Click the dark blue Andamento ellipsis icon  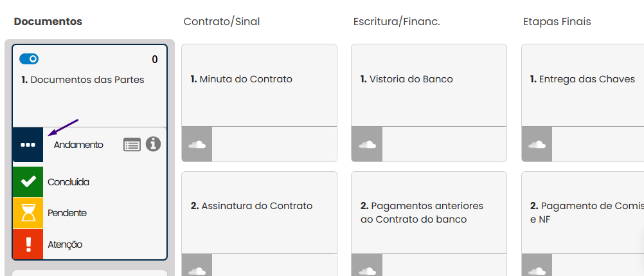(28, 145)
